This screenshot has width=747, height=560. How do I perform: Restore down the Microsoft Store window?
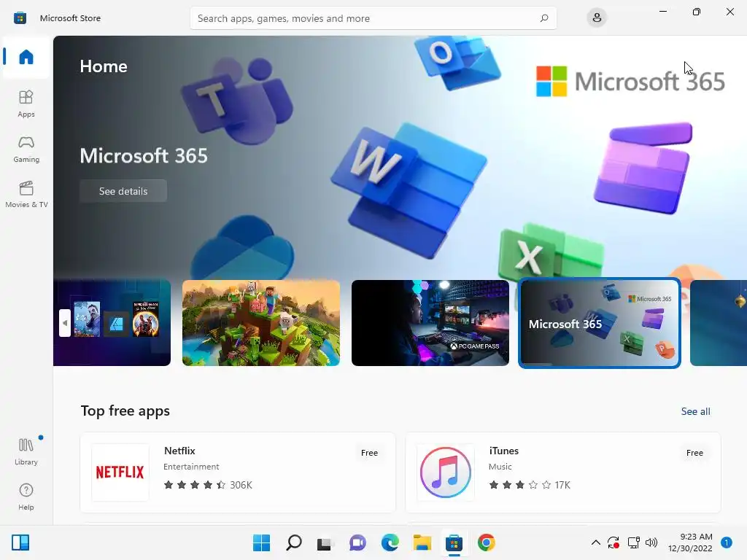(x=696, y=12)
